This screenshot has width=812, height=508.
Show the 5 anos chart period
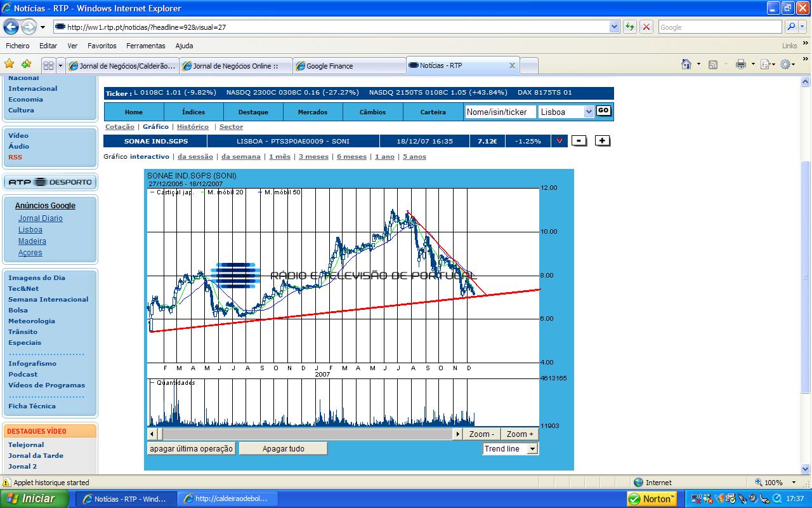coord(414,157)
